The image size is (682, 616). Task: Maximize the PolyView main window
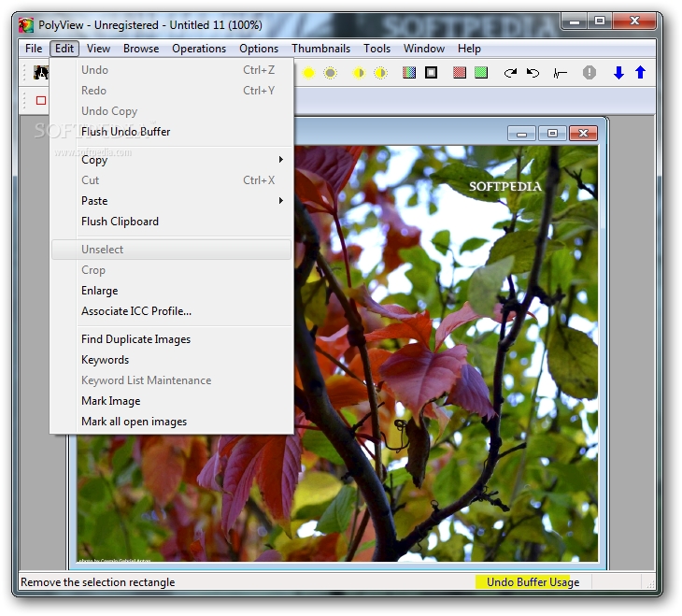tap(600, 21)
